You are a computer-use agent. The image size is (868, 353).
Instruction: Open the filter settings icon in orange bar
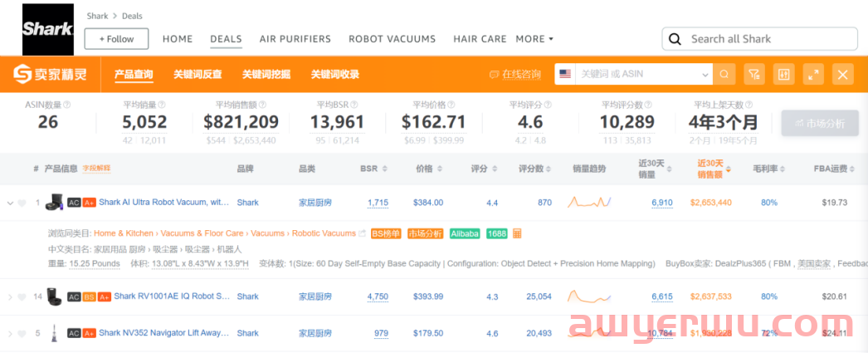[754, 74]
